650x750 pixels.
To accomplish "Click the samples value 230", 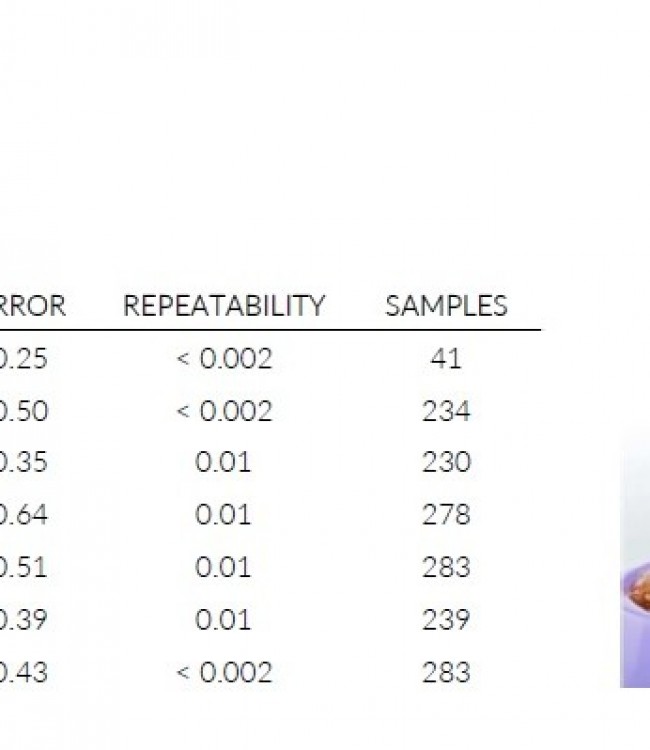I will coord(446,463).
